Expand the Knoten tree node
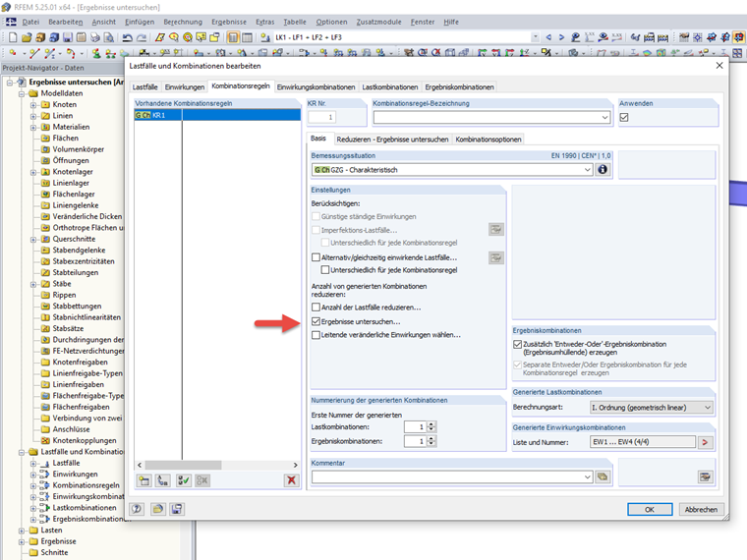Image resolution: width=747 pixels, height=560 pixels. pyautogui.click(x=33, y=105)
